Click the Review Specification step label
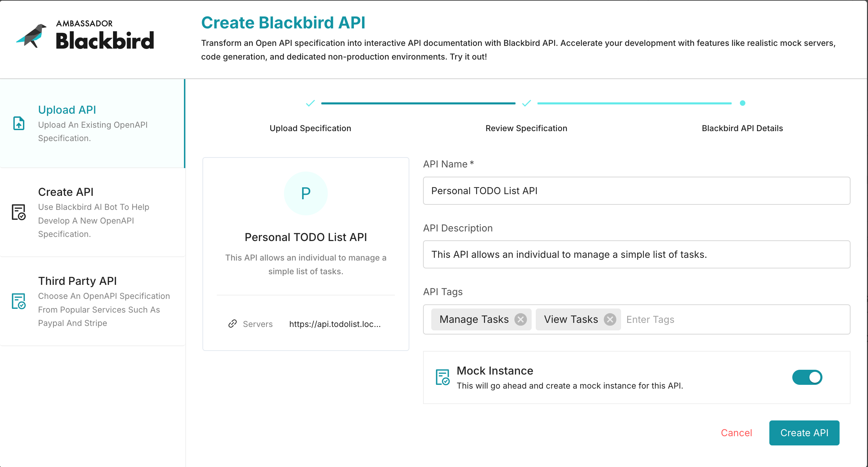Viewport: 868px width, 467px height. pyautogui.click(x=526, y=128)
